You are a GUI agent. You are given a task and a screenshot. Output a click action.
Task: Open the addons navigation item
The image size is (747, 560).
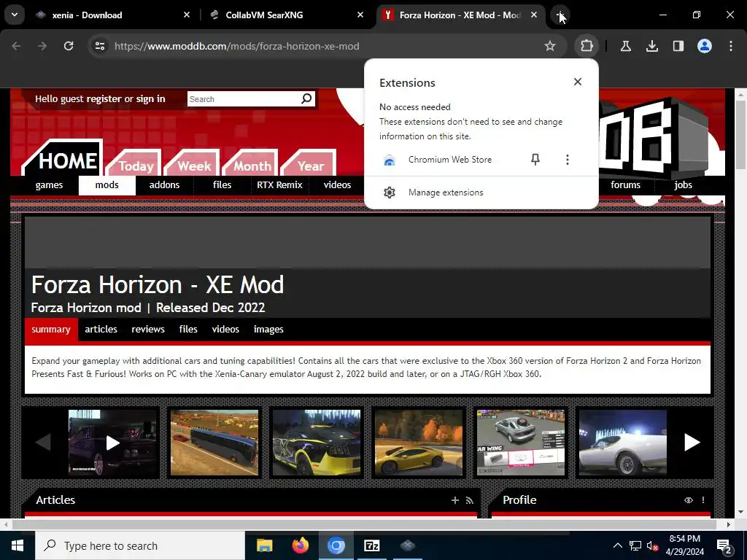(x=164, y=184)
